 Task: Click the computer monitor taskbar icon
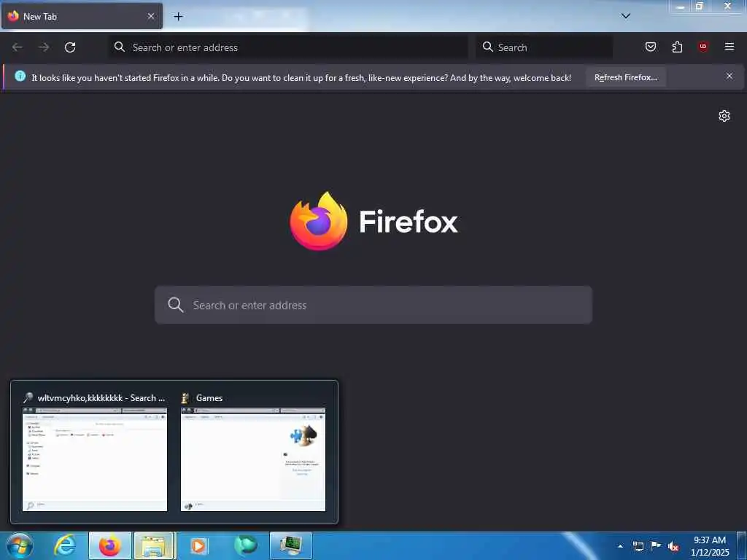291,545
